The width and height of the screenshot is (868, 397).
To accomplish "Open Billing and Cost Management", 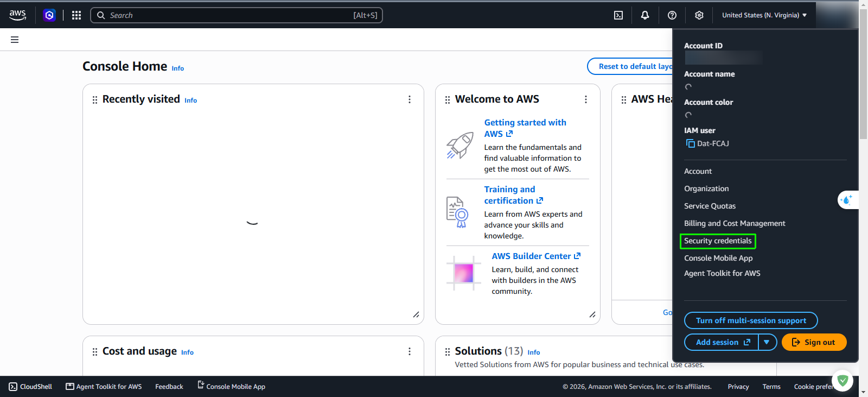I will click(x=735, y=223).
